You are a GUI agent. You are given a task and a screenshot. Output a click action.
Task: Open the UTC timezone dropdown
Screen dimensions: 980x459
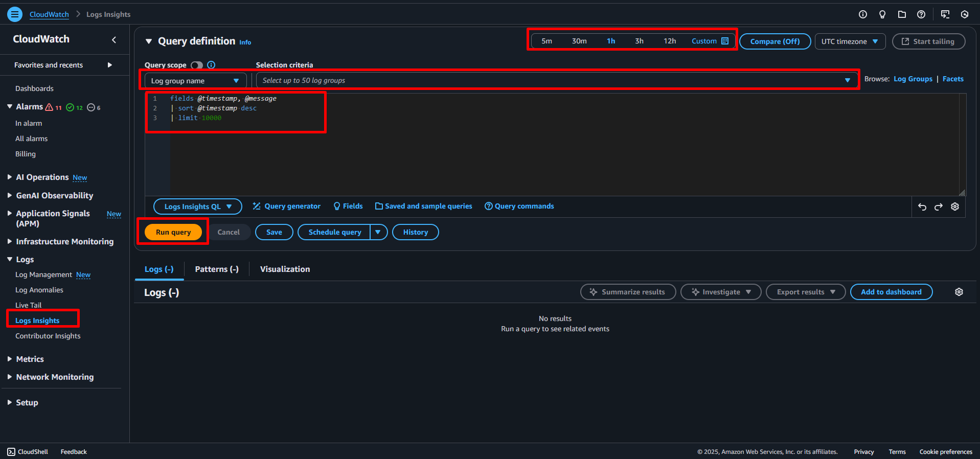(849, 41)
